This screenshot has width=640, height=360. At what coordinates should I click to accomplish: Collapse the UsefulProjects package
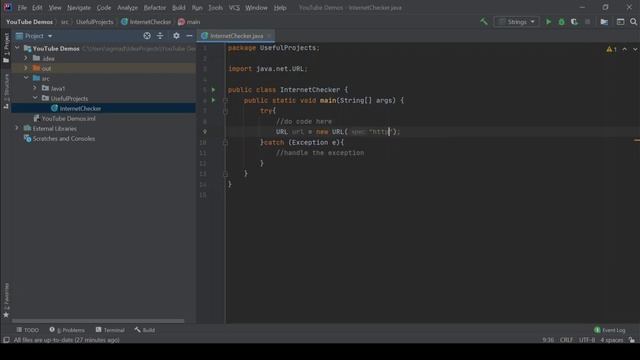coord(35,98)
